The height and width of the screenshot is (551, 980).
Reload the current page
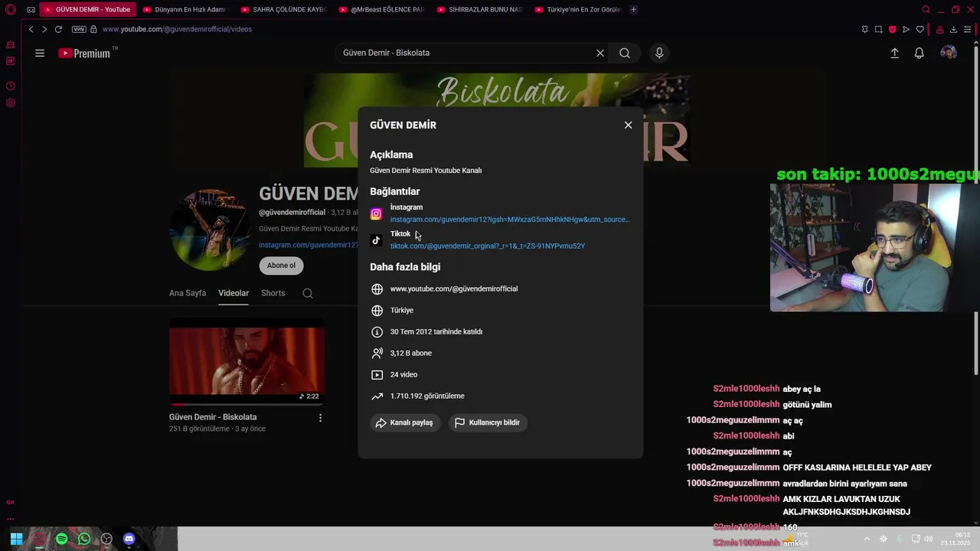58,29
